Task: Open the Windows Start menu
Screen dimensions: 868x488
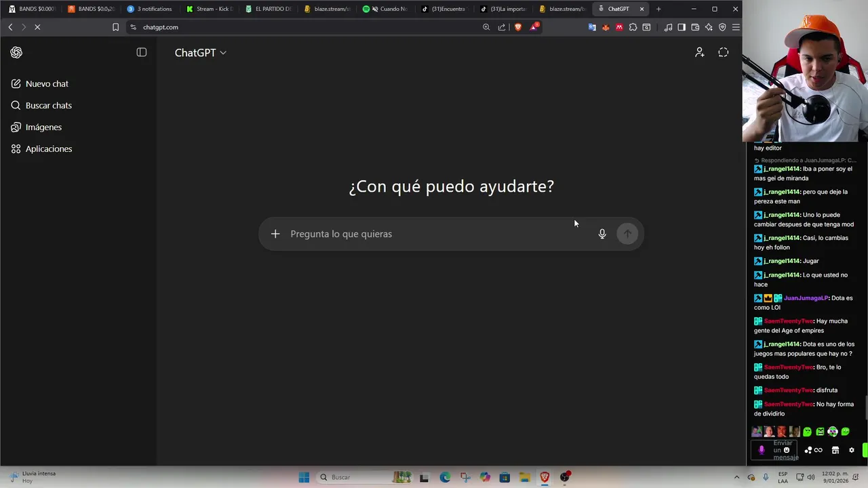Action: (304, 477)
